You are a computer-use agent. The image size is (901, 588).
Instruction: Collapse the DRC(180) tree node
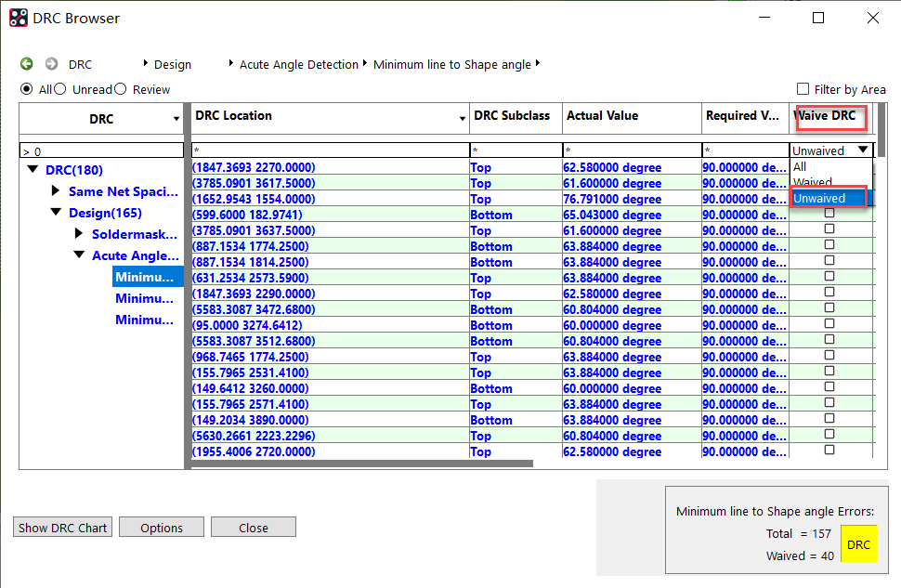pyautogui.click(x=33, y=170)
